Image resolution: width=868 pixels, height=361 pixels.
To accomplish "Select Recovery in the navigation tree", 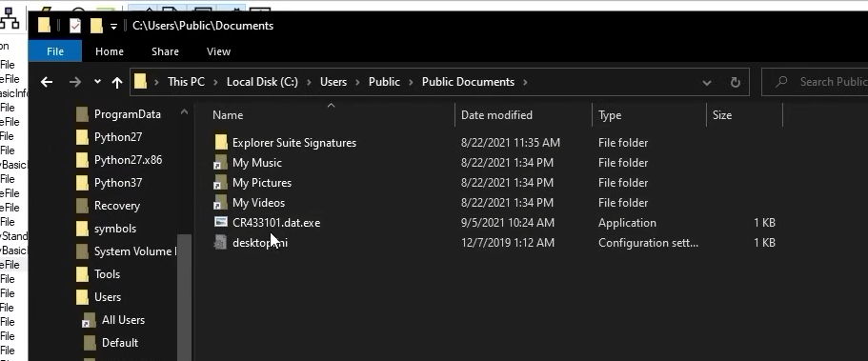I will pyautogui.click(x=117, y=206).
